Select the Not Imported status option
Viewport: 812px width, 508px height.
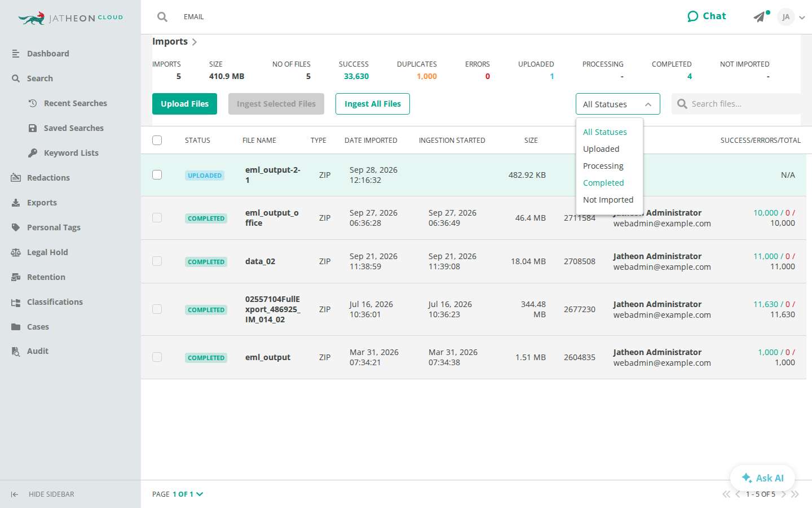pyautogui.click(x=608, y=200)
